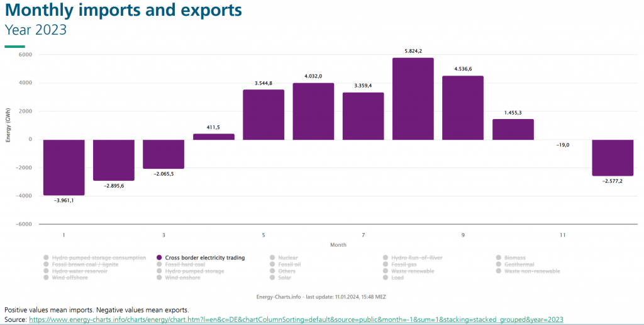644x325 pixels.
Task: Click the Year 2023 subtitle
Action: (x=36, y=30)
